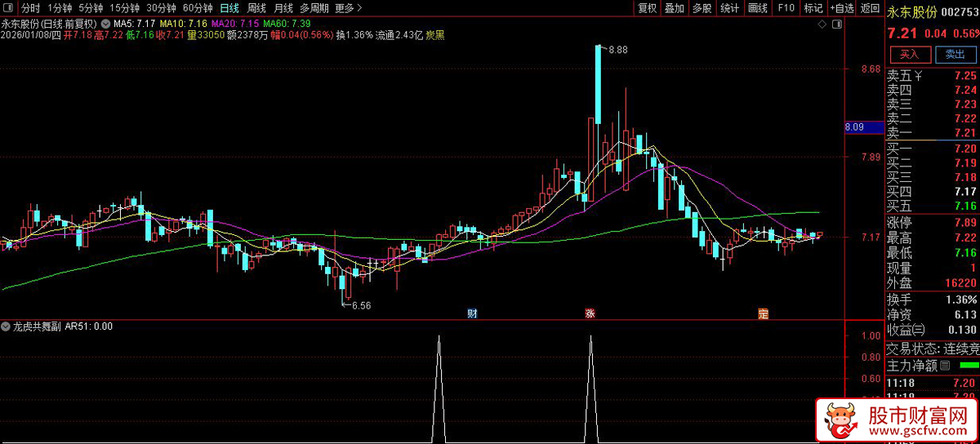This screenshot has height=444, width=980.
Task: Select the 卖二 price 7.22 row
Action: tap(933, 119)
